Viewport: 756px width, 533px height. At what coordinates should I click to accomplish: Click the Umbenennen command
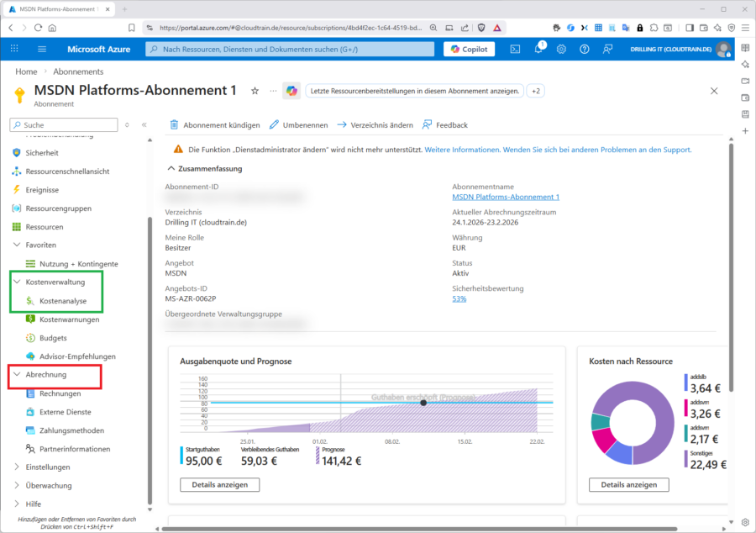pyautogui.click(x=299, y=125)
